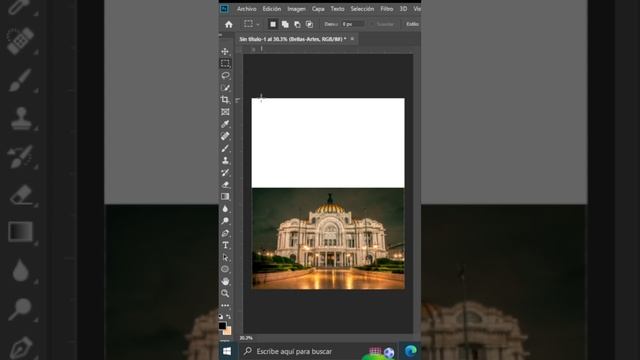Select the Lasso tool
Image resolution: width=640 pixels, height=360 pixels.
pos(225,76)
